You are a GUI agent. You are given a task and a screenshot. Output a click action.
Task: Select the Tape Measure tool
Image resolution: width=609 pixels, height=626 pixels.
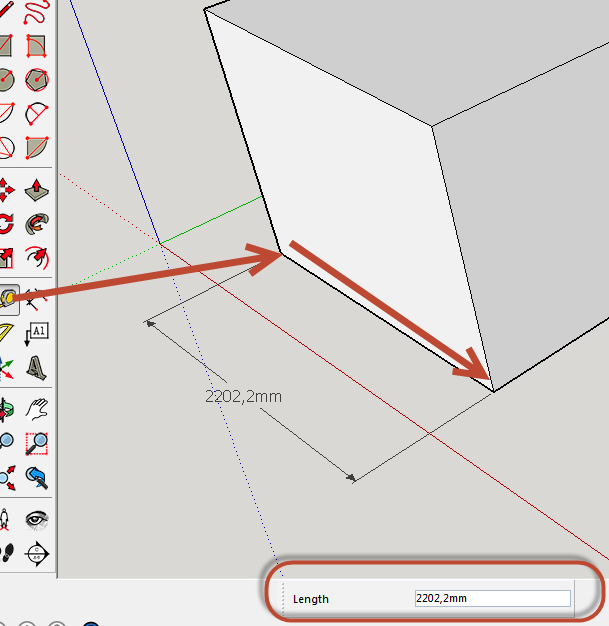click(x=8, y=300)
